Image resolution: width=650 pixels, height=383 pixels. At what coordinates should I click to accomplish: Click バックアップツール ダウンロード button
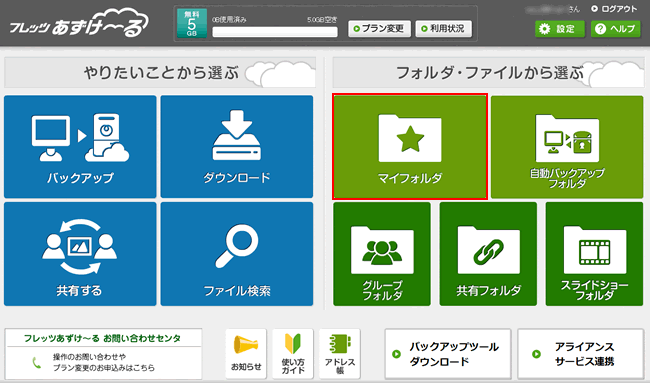(448, 354)
